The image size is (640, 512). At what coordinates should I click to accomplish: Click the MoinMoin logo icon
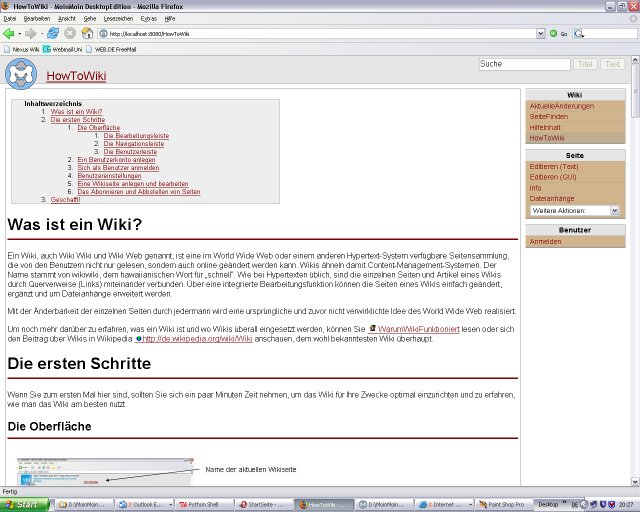(x=21, y=75)
